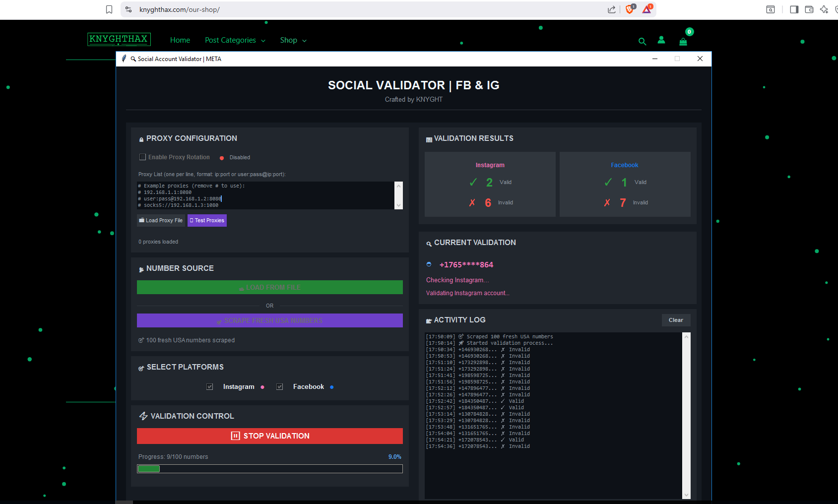
Task: Uncheck the Facebook platform checkbox
Action: pyautogui.click(x=280, y=387)
